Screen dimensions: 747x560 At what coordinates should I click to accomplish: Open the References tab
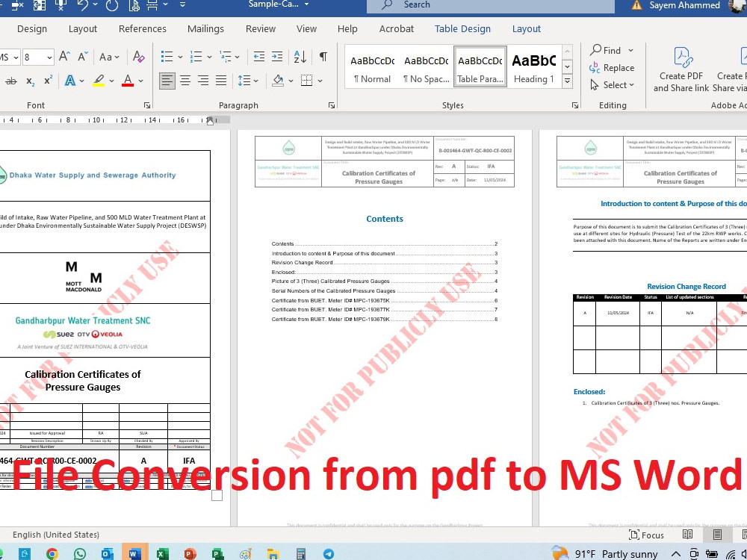(143, 28)
